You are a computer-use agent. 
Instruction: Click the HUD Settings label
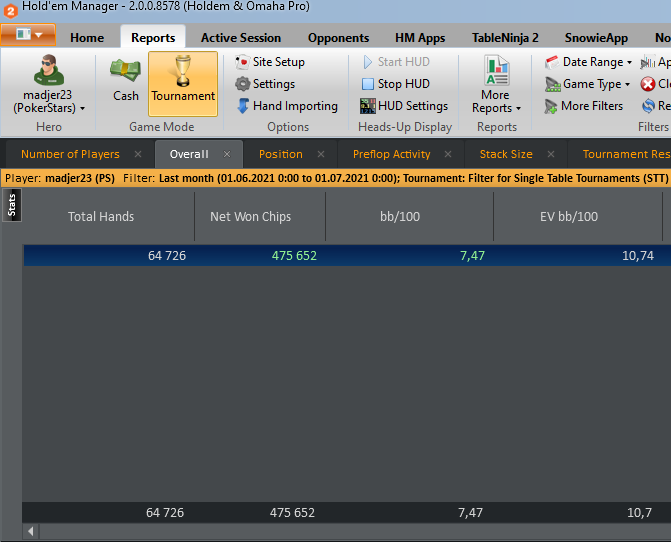pyautogui.click(x=413, y=106)
